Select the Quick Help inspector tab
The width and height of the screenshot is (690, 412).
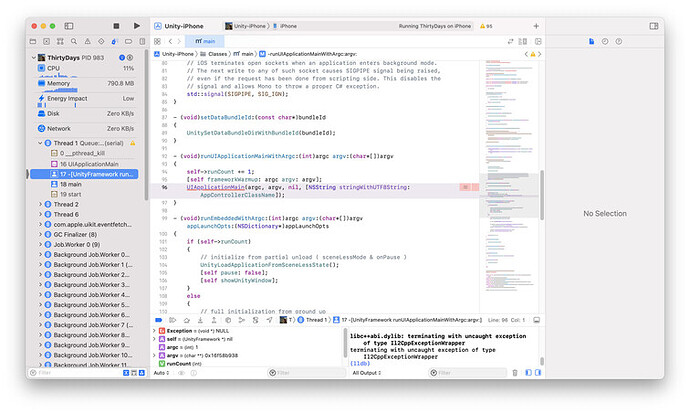(619, 41)
